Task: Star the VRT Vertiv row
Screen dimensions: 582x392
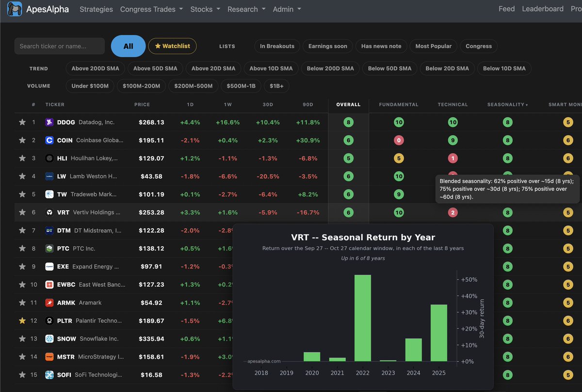Action: click(22, 213)
